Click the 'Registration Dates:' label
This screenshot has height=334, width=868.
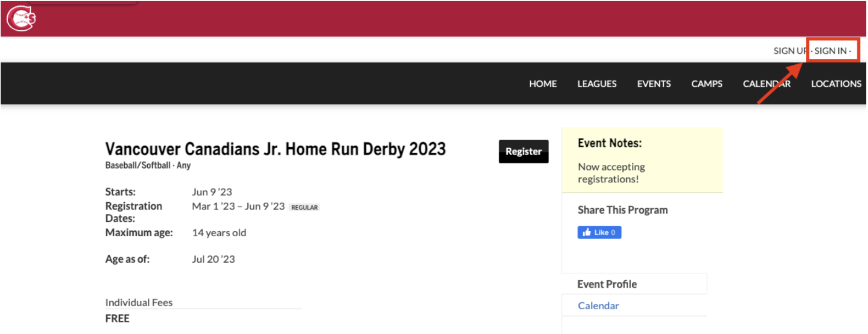pos(133,212)
